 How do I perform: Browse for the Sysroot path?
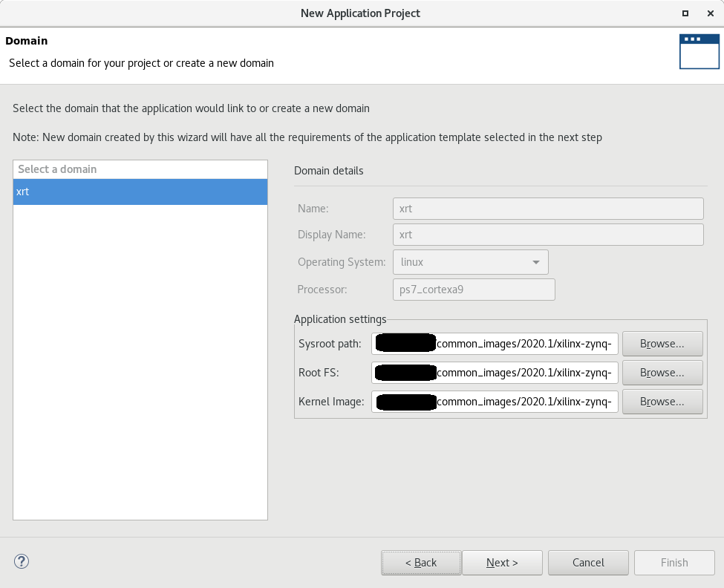[662, 344]
